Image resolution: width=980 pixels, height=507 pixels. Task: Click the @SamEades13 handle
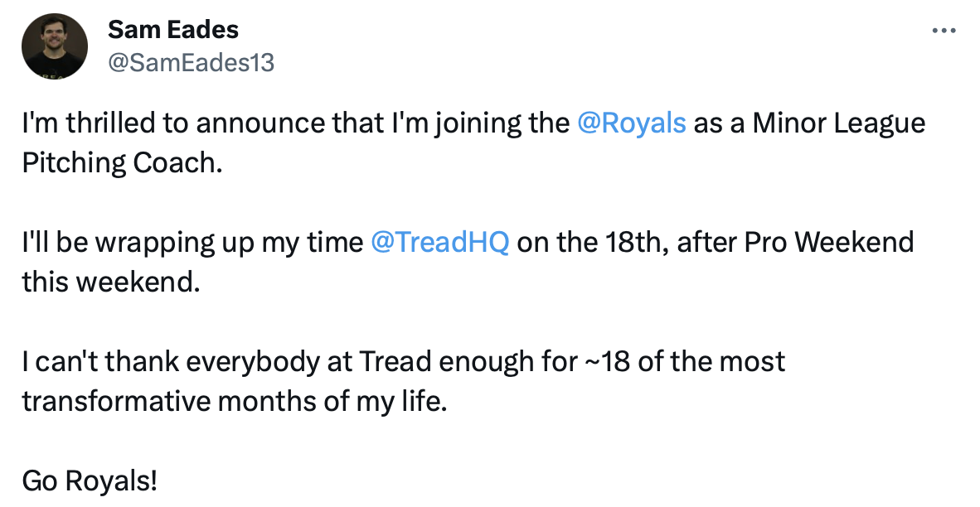click(191, 62)
